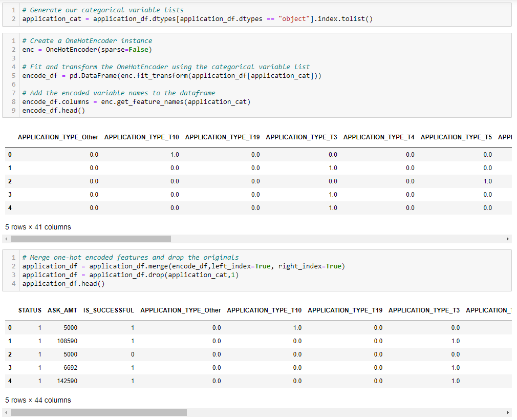Click the left arrow of the first table's scrollbar
The width and height of the screenshot is (517, 420).
click(6, 239)
